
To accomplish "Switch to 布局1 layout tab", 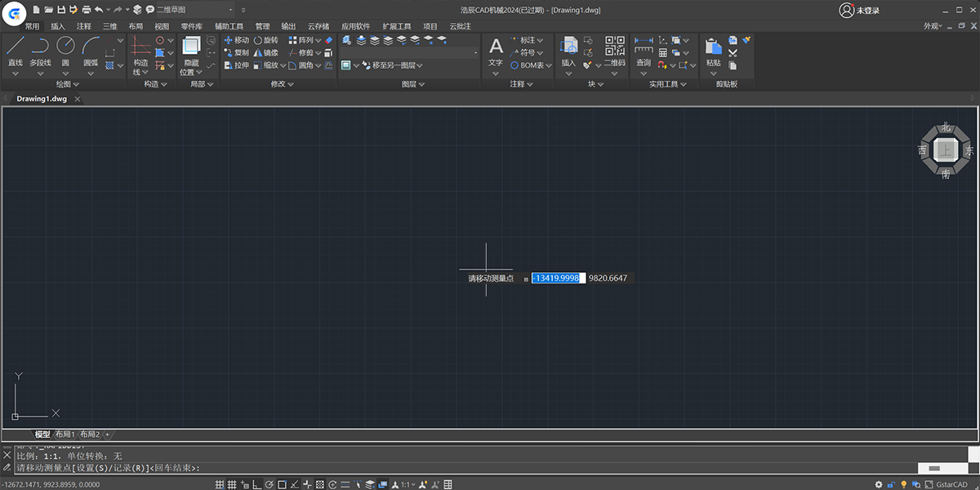I will tap(65, 434).
